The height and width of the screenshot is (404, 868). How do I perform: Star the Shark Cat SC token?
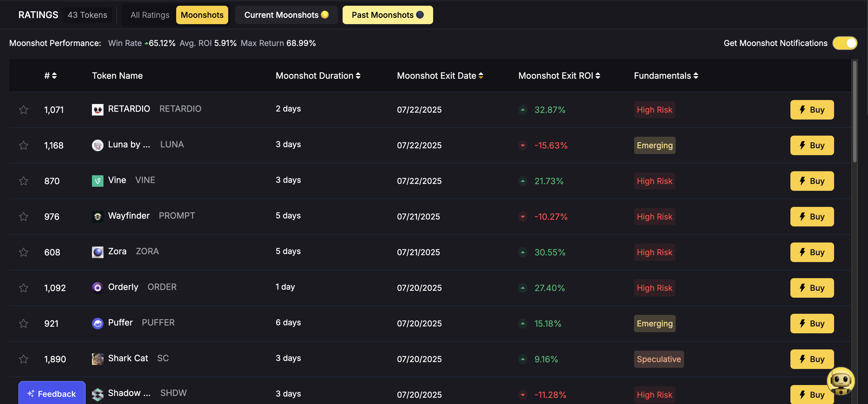pyautogui.click(x=23, y=359)
